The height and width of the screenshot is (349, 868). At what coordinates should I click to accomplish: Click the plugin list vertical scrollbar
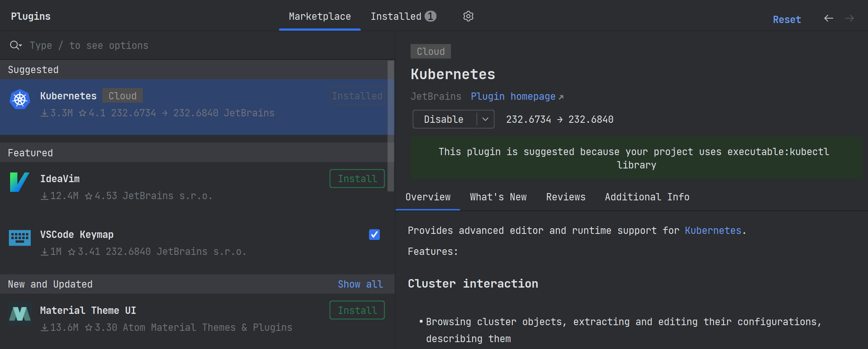[390, 125]
